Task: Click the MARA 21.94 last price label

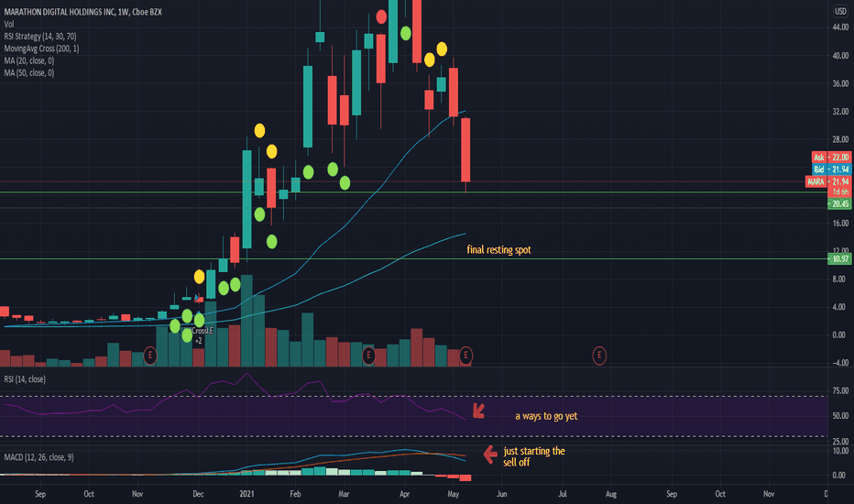Action: tap(827, 181)
